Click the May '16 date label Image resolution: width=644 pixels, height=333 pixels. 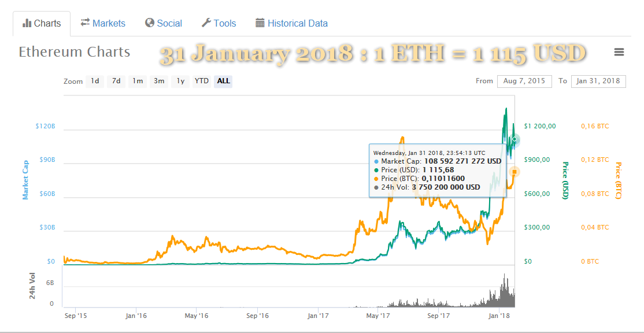pyautogui.click(x=197, y=316)
